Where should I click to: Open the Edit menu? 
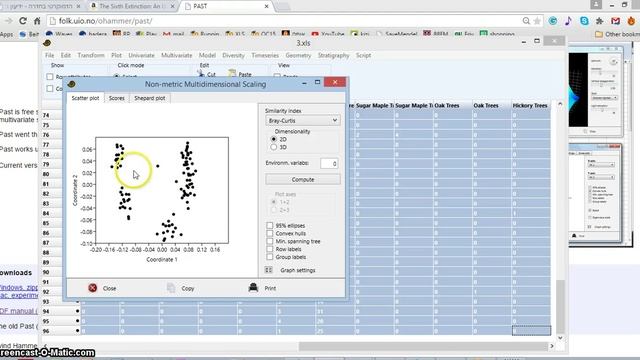coord(66,55)
